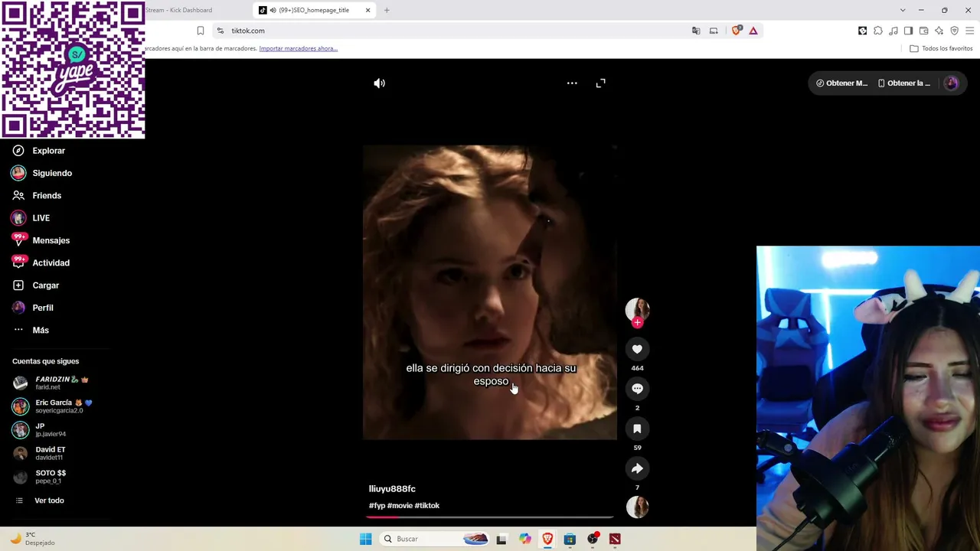Open the Brave Wallet icon
Viewport: 980px width, 551px height.
923,31
